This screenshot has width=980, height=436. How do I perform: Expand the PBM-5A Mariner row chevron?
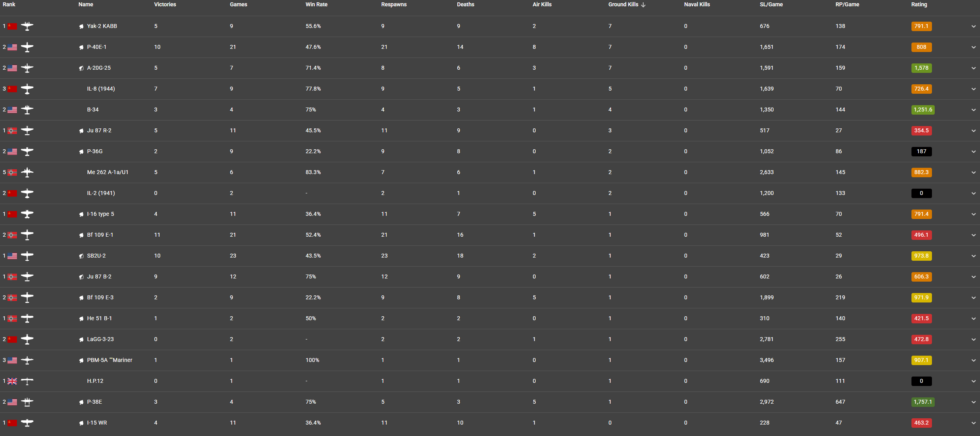coord(973,360)
